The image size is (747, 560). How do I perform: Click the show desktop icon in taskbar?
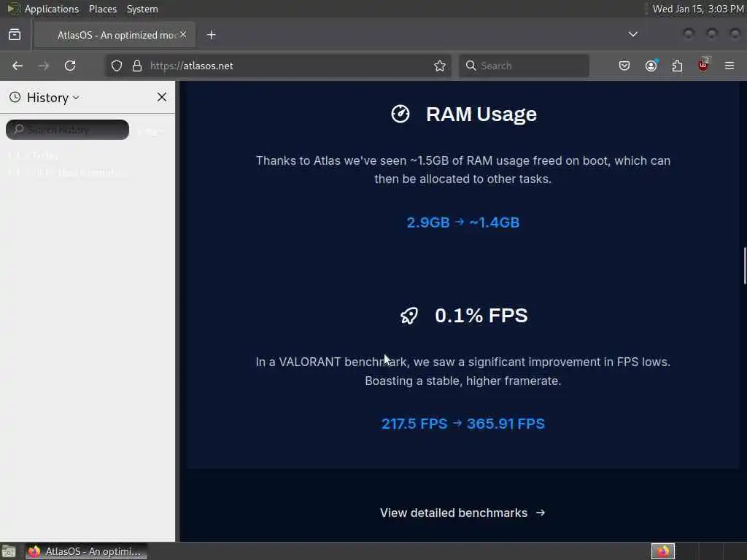coord(9,552)
